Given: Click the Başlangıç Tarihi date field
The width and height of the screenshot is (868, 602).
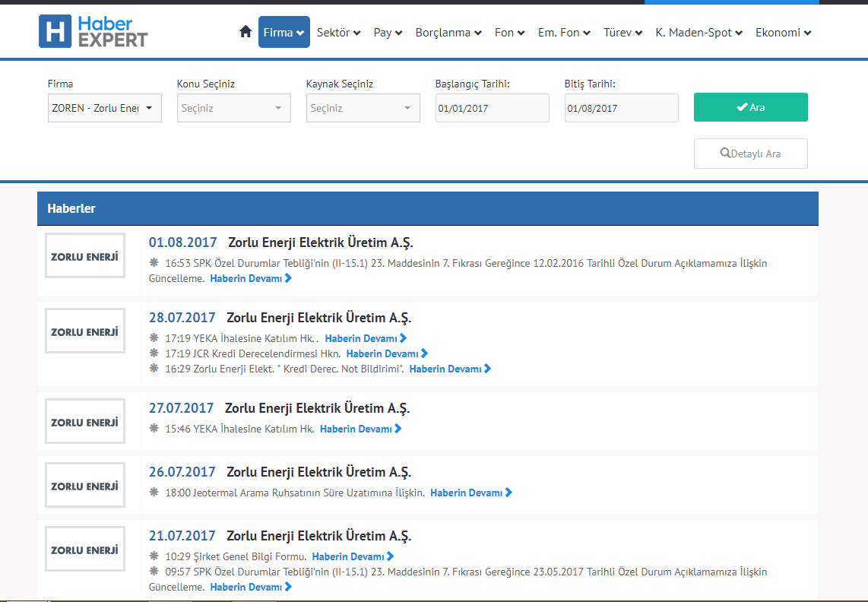Looking at the screenshot, I should pyautogui.click(x=492, y=108).
